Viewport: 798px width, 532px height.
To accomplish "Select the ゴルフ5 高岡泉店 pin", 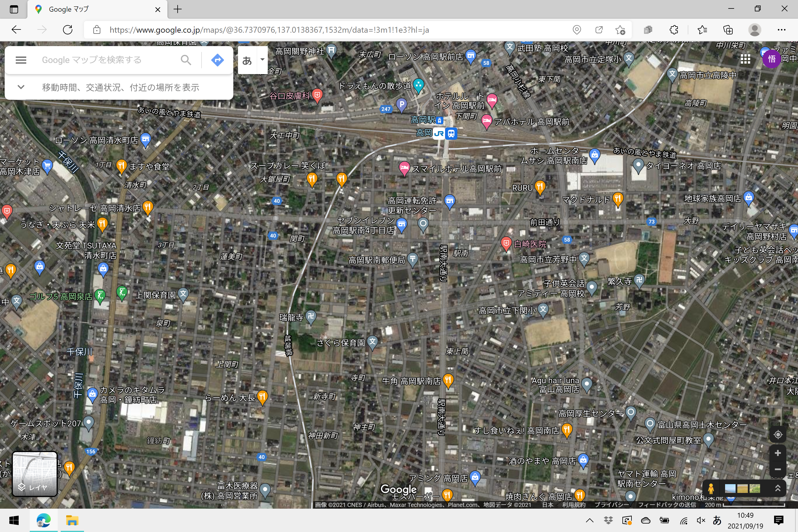I will (100, 296).
